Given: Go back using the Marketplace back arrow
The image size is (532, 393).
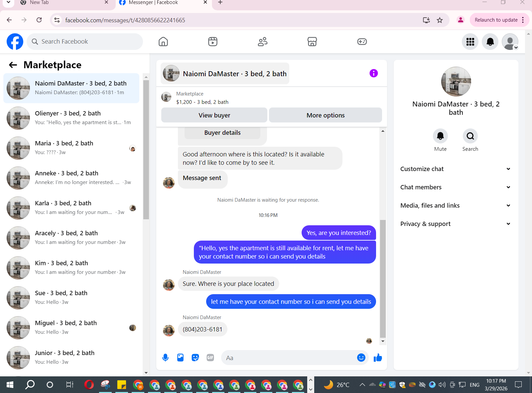Looking at the screenshot, I should pyautogui.click(x=13, y=65).
